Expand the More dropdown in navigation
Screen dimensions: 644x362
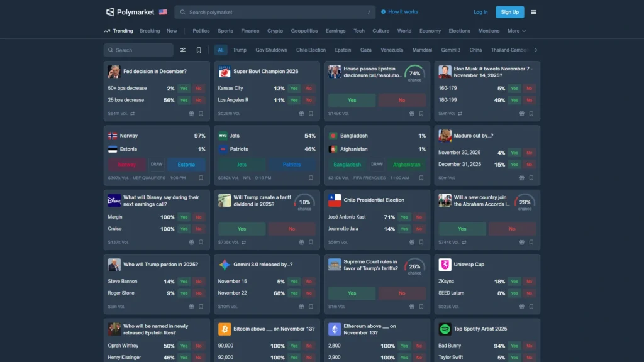click(x=516, y=31)
